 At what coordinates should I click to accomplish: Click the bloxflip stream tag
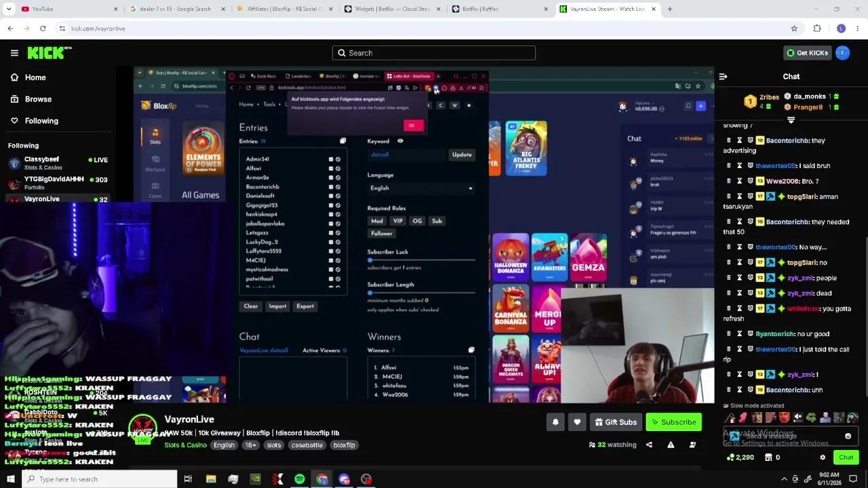tap(344, 445)
